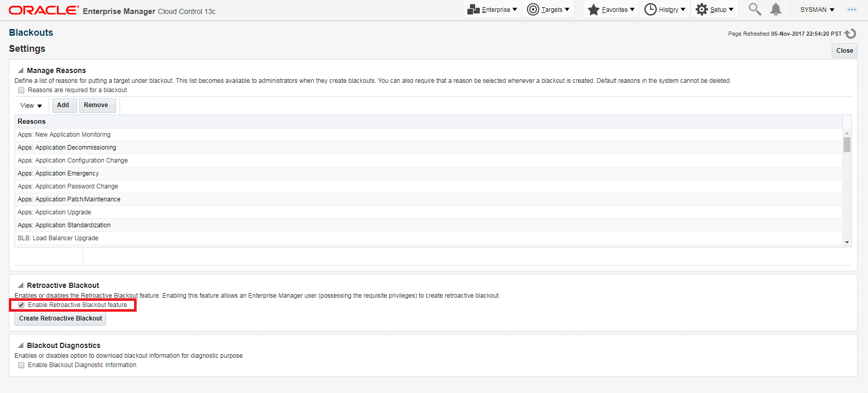This screenshot has width=868, height=393.
Task: Select Apps: Application Configuration Change row
Action: pos(429,161)
